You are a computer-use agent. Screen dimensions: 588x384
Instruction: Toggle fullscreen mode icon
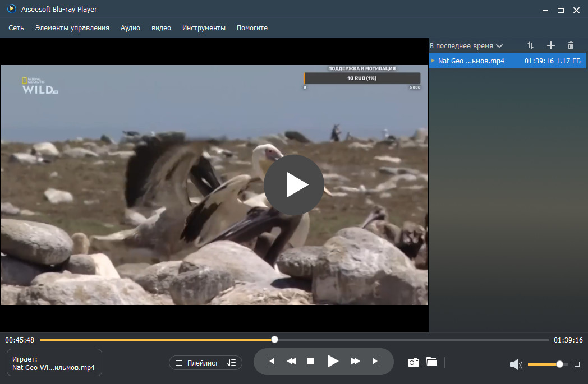click(577, 364)
